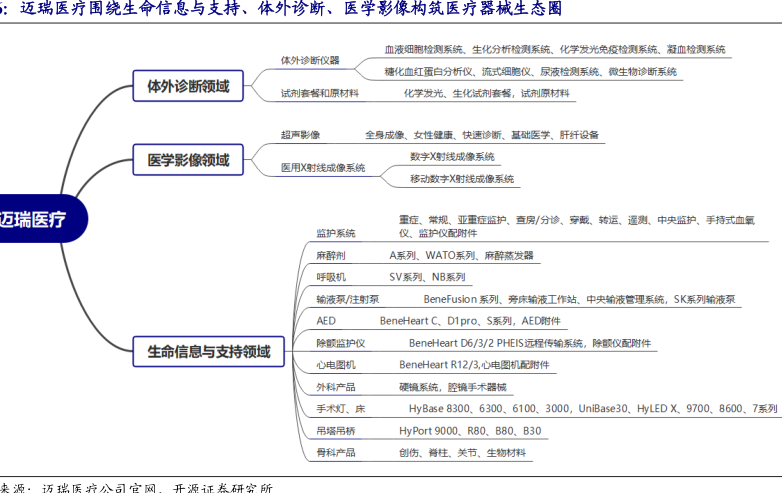
Task: Click the text line starting with 血液细胞检测系统
Action: (x=555, y=49)
